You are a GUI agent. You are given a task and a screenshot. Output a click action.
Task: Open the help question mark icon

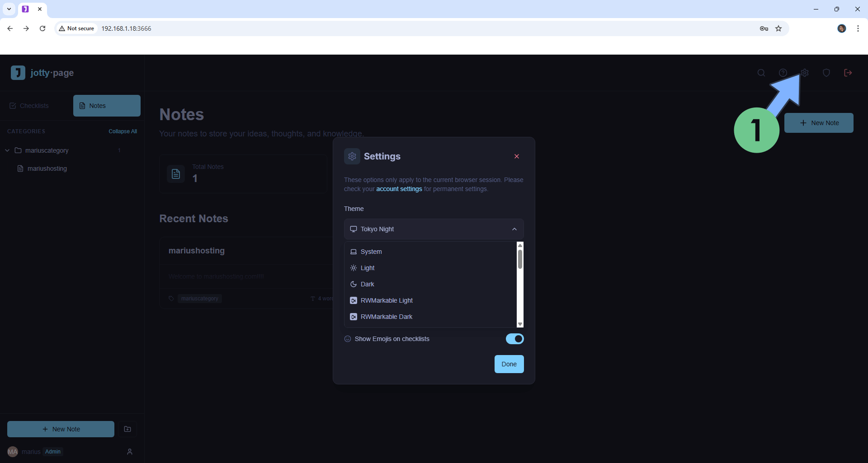click(x=783, y=73)
